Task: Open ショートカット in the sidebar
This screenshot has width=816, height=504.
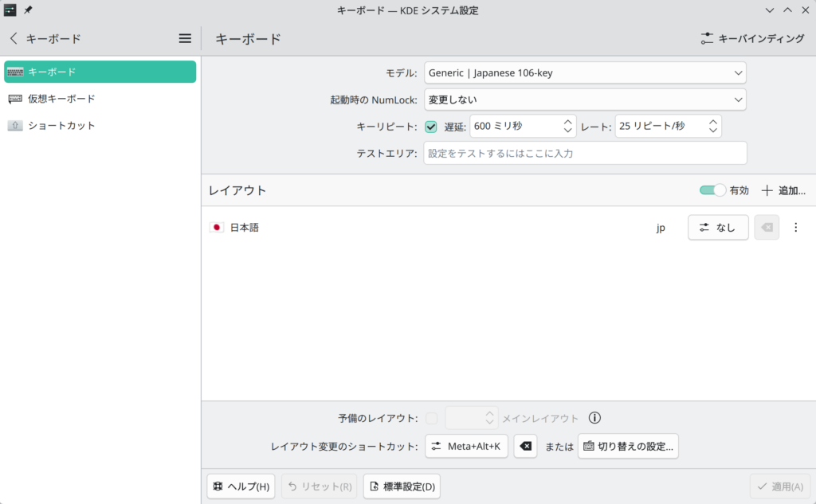Action: [61, 126]
